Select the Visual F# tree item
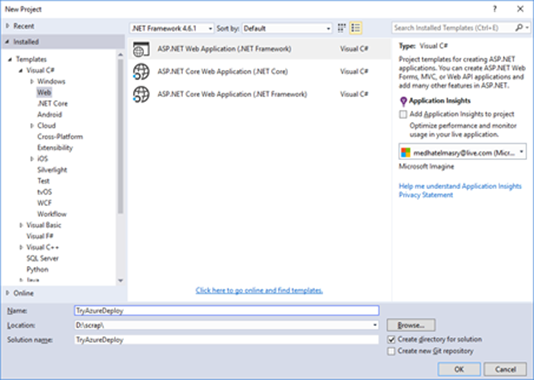The height and width of the screenshot is (380, 534). click(40, 236)
